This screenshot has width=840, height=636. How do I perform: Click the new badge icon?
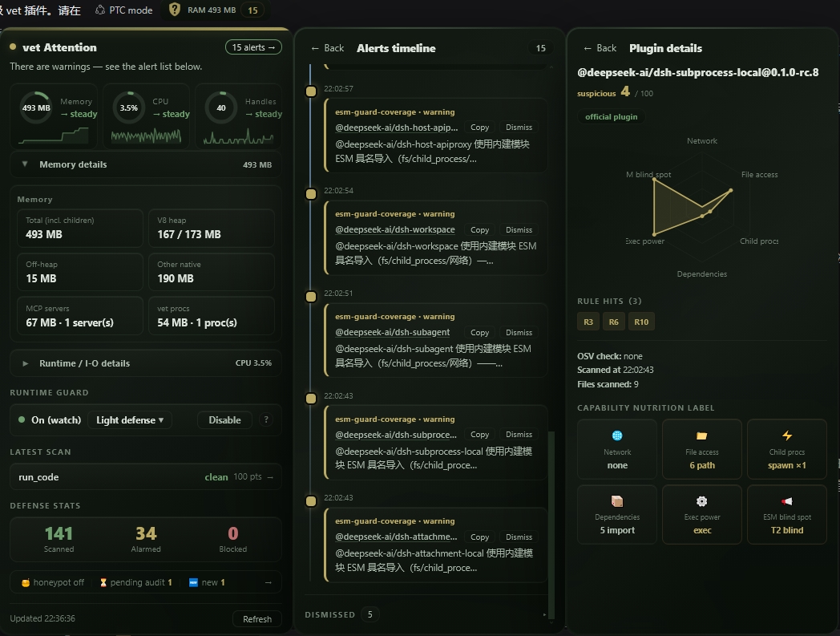point(194,582)
